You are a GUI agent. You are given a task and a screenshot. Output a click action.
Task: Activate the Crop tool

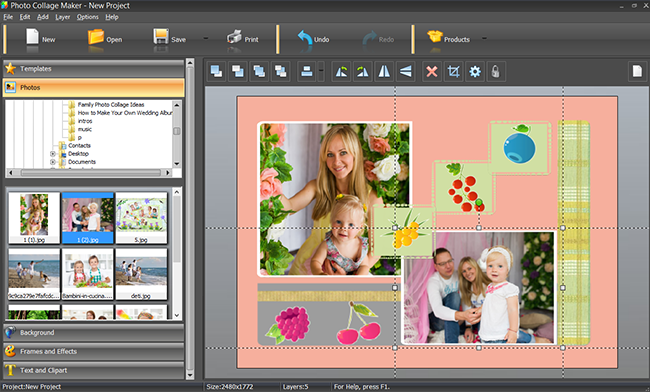(x=454, y=72)
